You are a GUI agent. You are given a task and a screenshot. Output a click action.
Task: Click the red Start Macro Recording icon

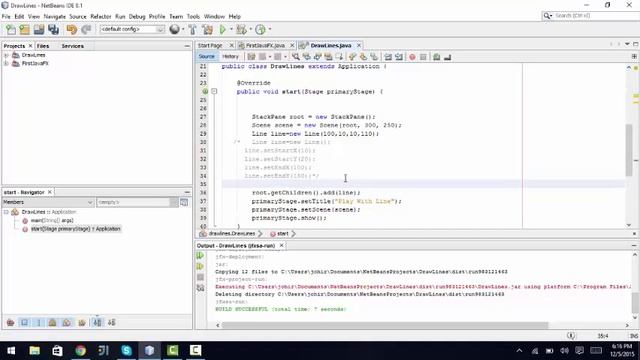(412, 57)
